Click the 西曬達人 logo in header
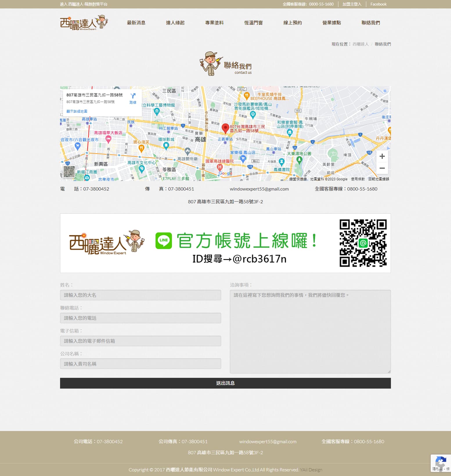The image size is (451, 476). click(x=84, y=23)
